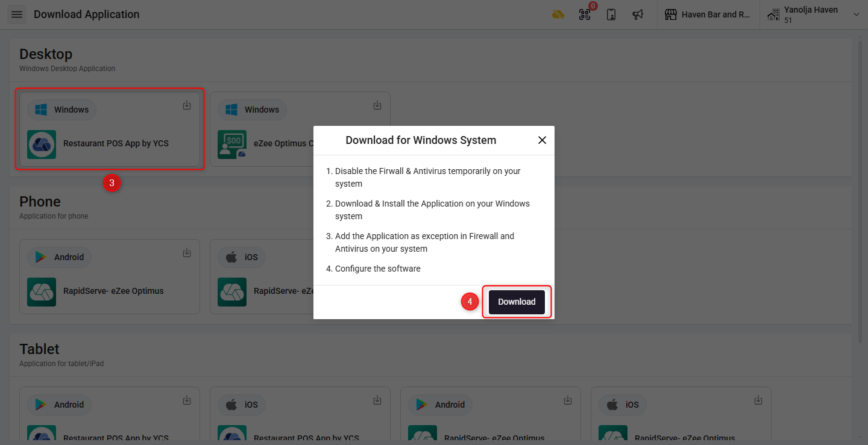Click the tablet device icon in header
This screenshot has height=445, width=868.
[611, 14]
